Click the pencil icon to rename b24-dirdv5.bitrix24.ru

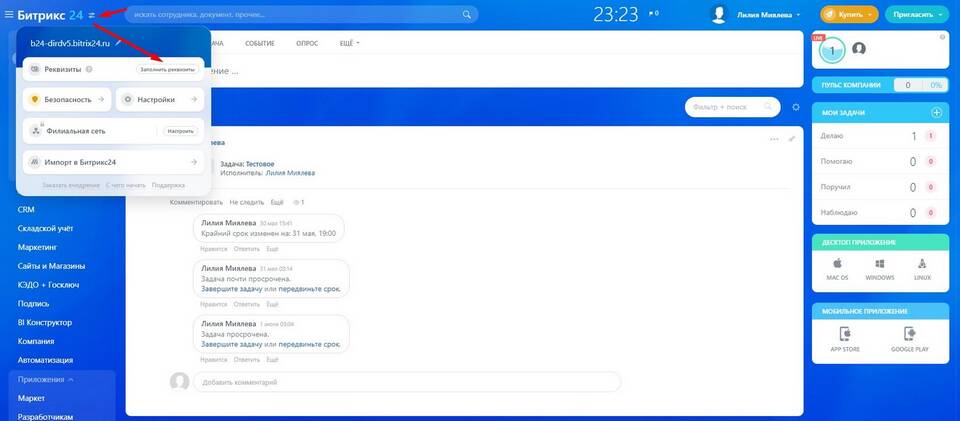[x=118, y=43]
